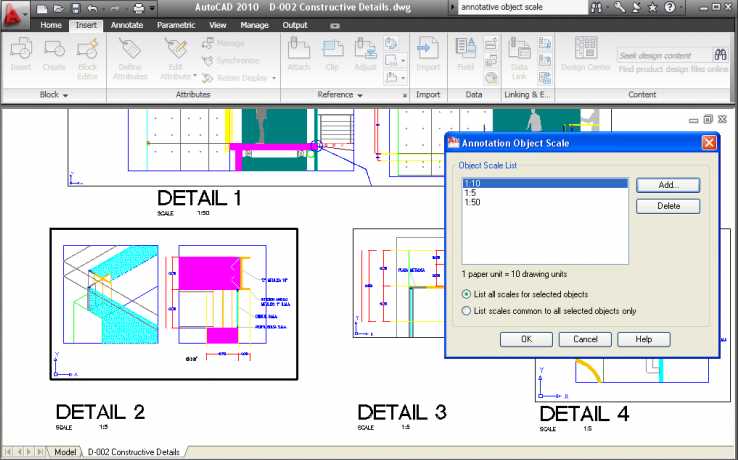Open the Communication Center satellite icon

tap(636, 8)
